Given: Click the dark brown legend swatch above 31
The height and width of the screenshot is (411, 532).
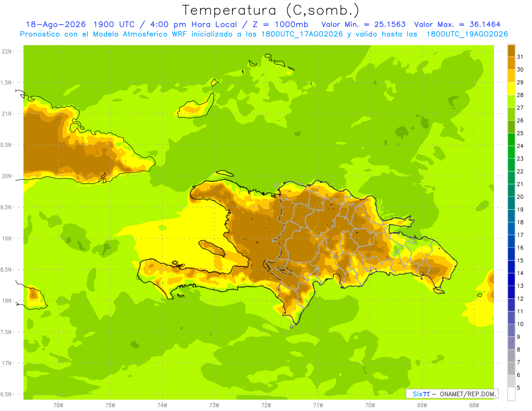Looking at the screenshot, I should (x=511, y=51).
